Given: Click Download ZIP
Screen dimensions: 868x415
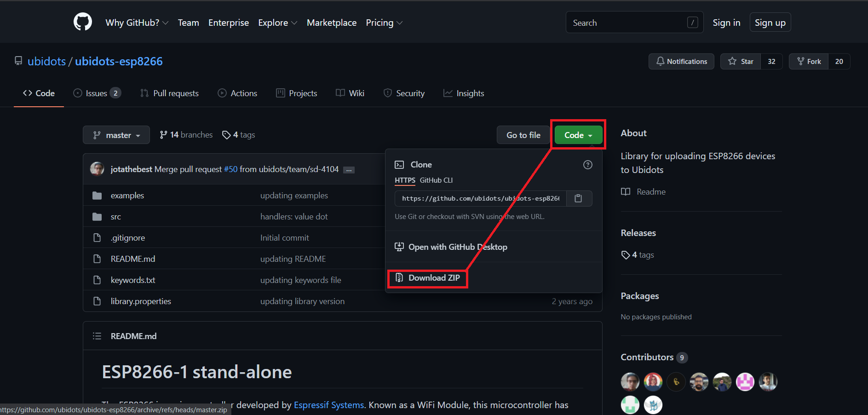Looking at the screenshot, I should 428,278.
